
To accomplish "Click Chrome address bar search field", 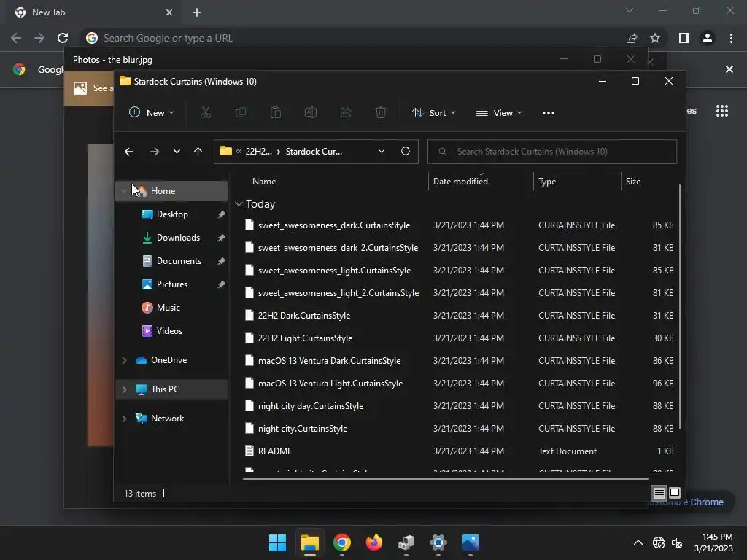I will 352,38.
